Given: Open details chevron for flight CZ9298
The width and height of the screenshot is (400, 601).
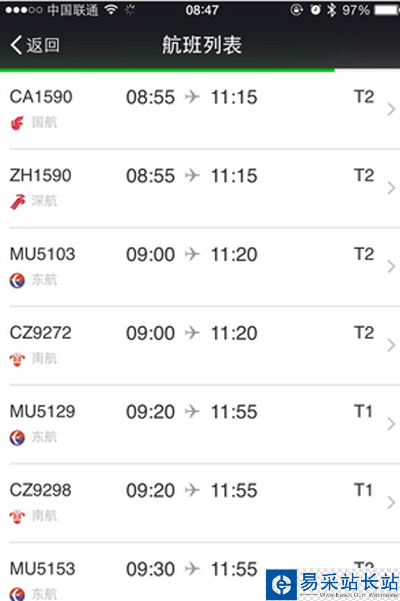Looking at the screenshot, I should click(x=391, y=502).
